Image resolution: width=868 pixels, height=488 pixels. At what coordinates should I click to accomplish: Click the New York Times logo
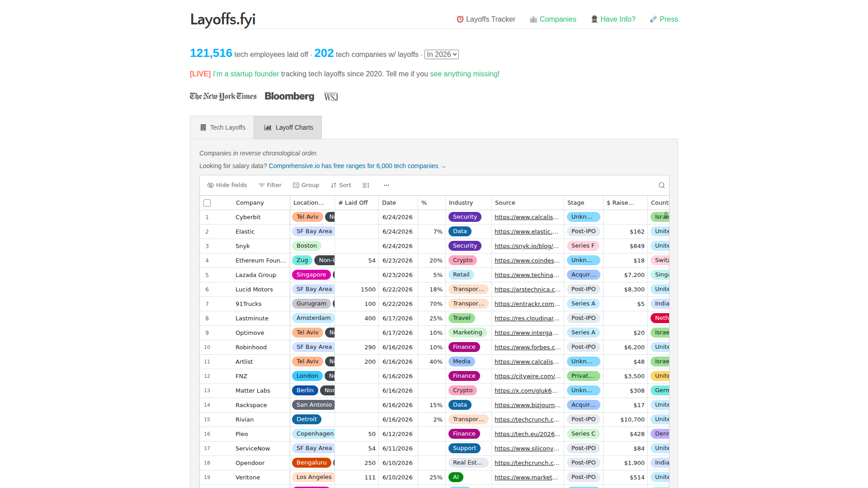[223, 96]
